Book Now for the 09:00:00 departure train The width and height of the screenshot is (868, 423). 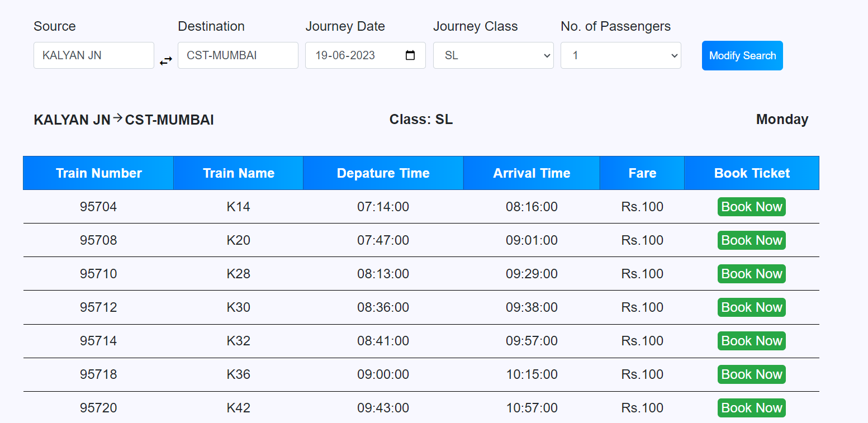pos(751,374)
